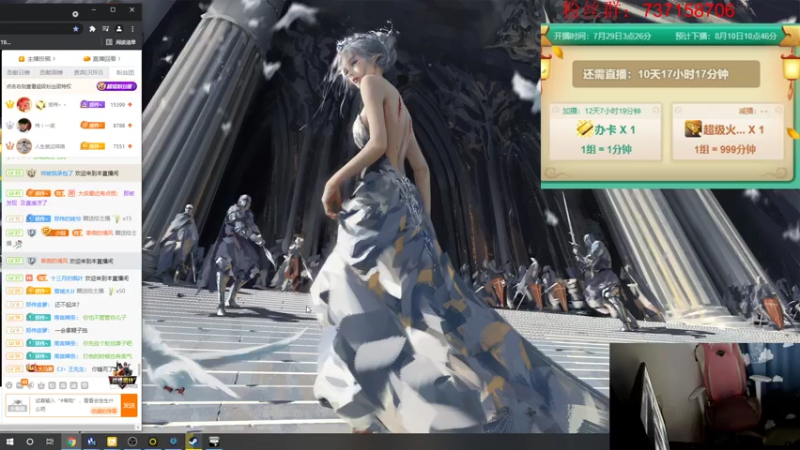Screen dimensions: 800x450
Task: Click the orange 发送 send button
Action: click(x=129, y=405)
